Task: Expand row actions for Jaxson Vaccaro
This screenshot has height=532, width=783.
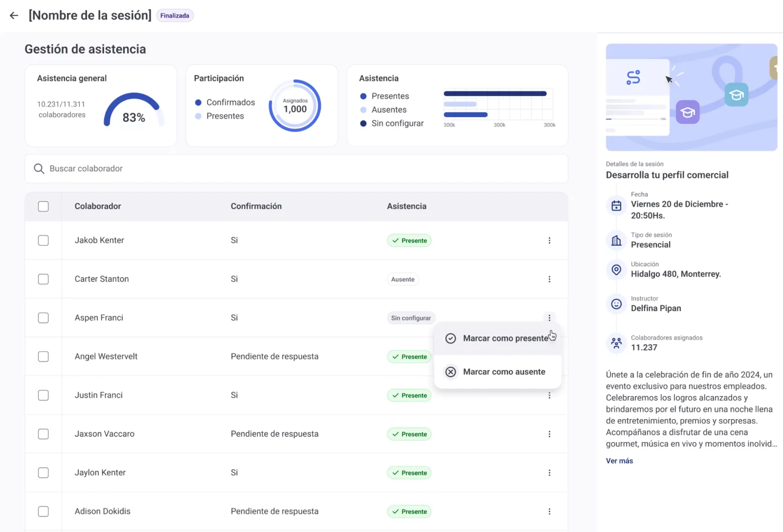Action: pos(549,434)
